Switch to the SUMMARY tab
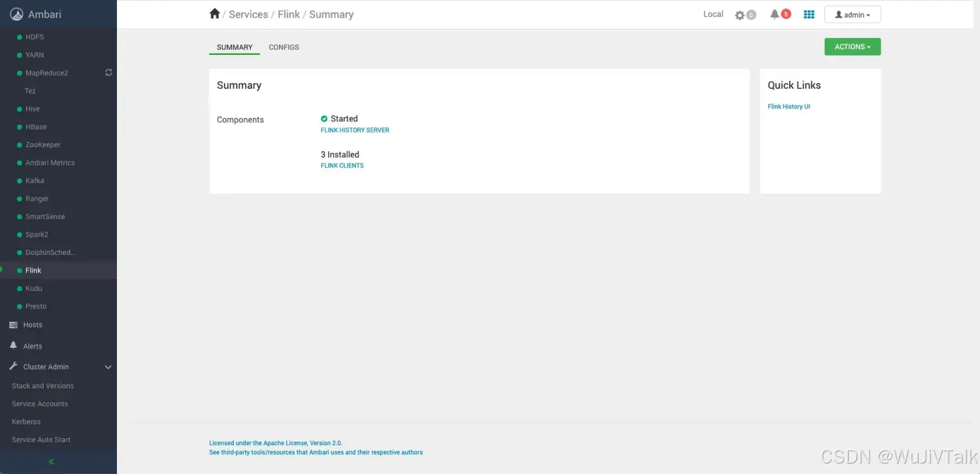The width and height of the screenshot is (980, 474). (235, 47)
